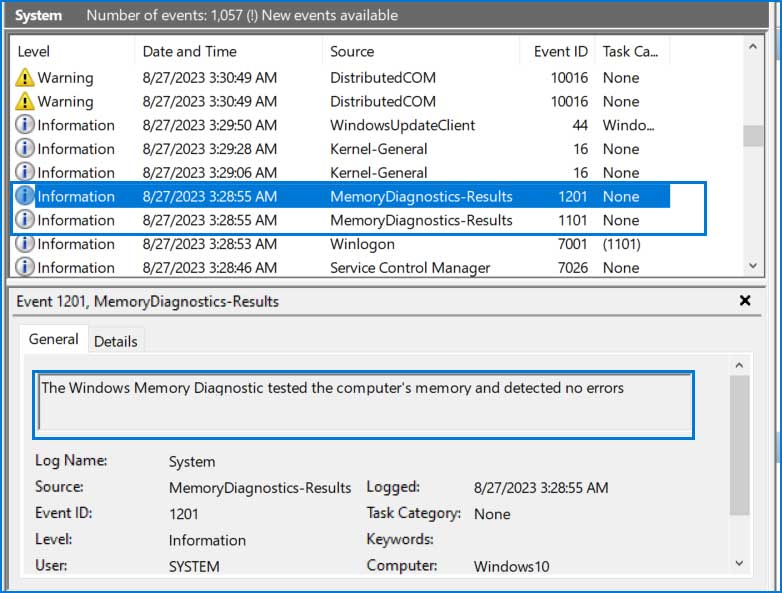
Task: Click information icon of Service Control Manager row
Action: click(24, 267)
